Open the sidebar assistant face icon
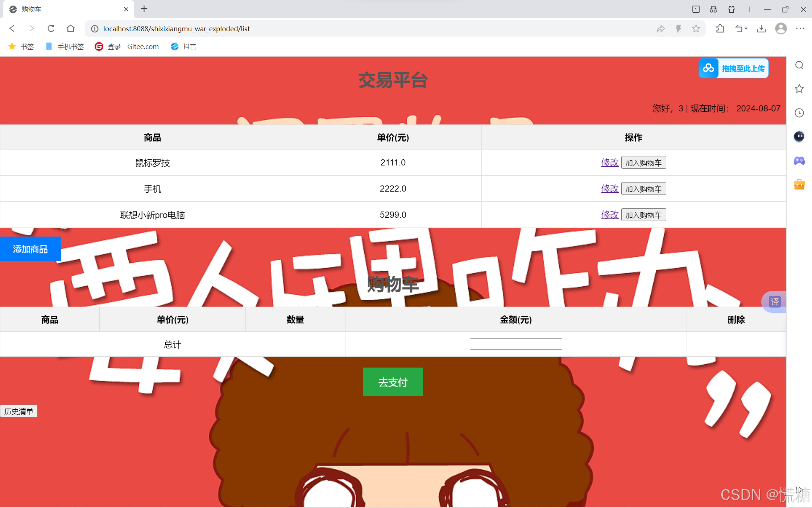This screenshot has height=508, width=812. (x=799, y=136)
